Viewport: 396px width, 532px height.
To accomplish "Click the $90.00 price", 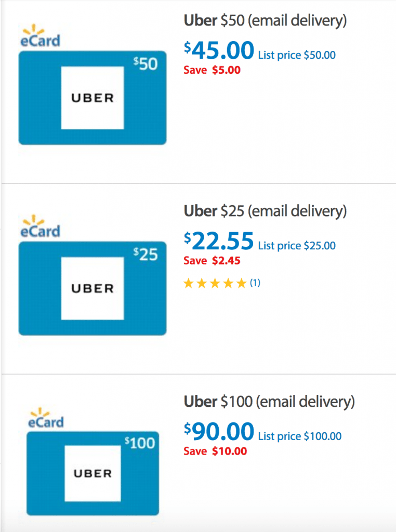I will 219,432.
